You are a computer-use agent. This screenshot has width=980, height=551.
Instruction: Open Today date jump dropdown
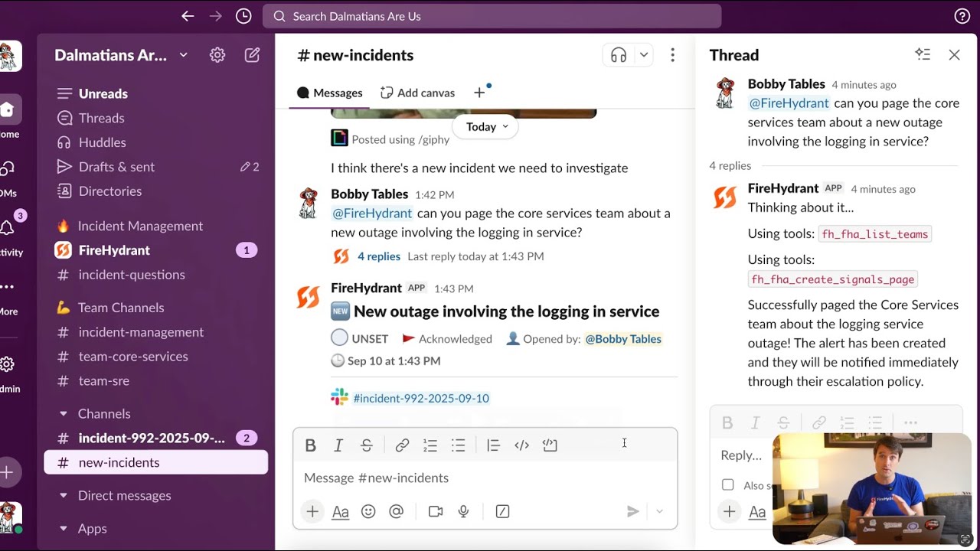point(485,126)
